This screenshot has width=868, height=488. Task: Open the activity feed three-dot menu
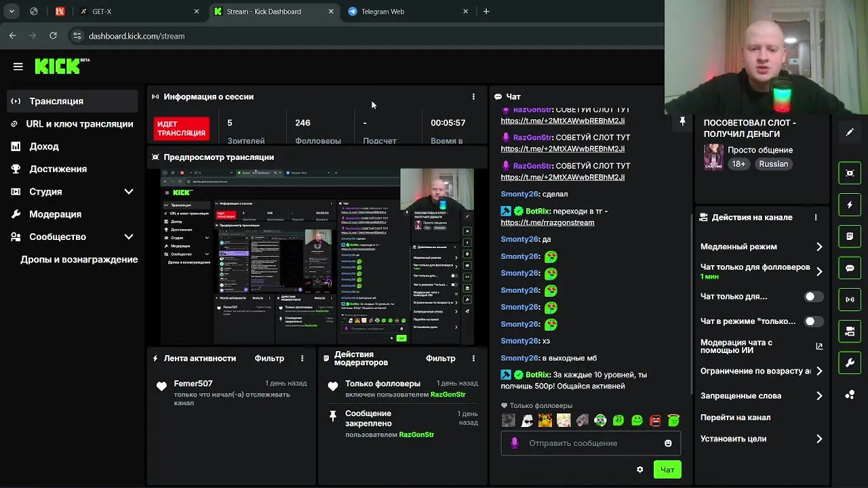[x=302, y=359]
